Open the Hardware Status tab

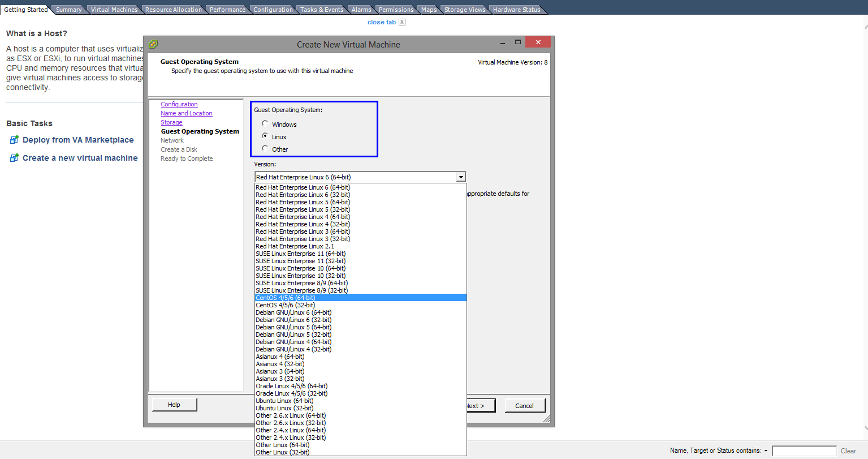point(516,10)
